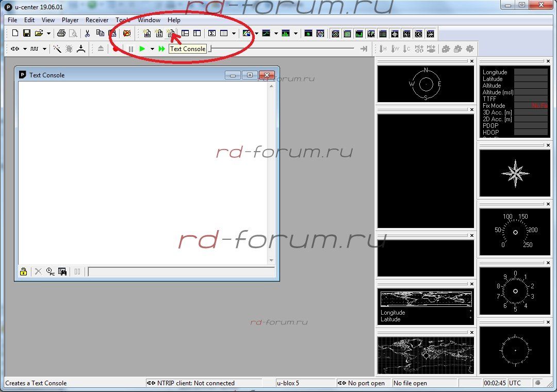Open the Receiver menu
Viewport: 557px width, 392px height.
[97, 20]
